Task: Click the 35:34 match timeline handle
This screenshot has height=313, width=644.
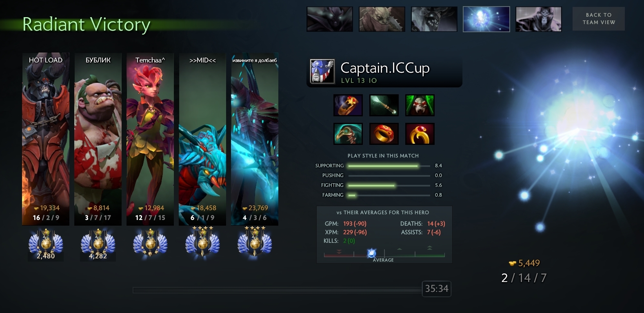Action: click(437, 289)
